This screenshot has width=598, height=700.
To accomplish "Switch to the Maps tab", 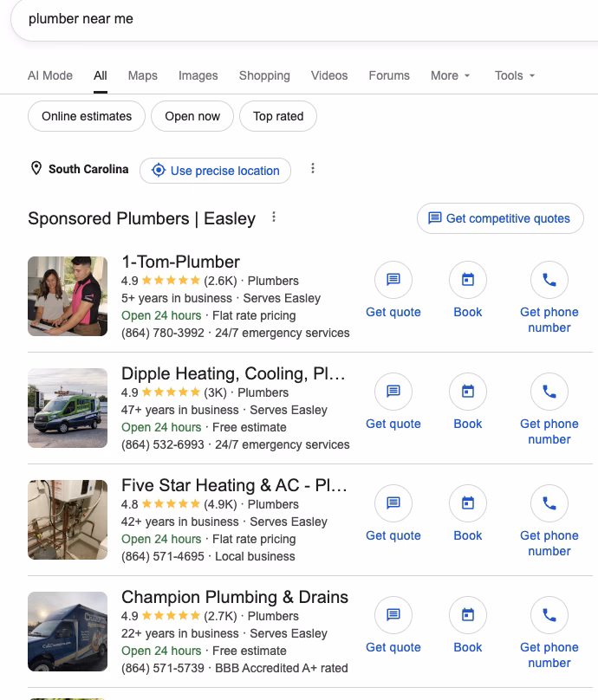I will tap(142, 75).
